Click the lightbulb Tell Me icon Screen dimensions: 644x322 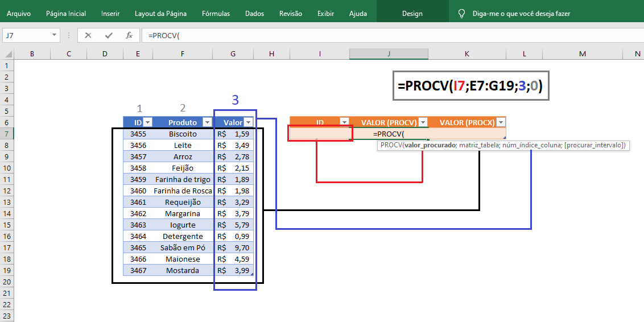[461, 14]
